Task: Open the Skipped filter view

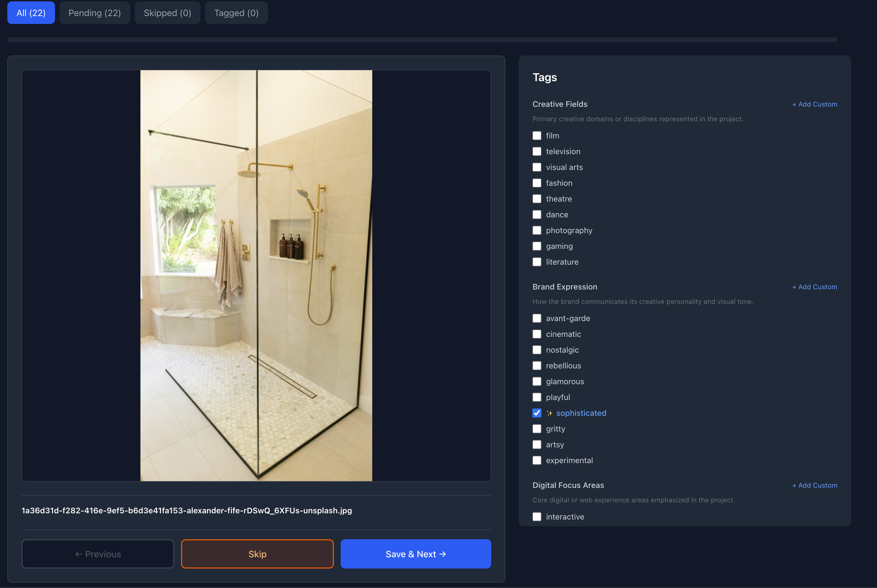Action: 167,12
